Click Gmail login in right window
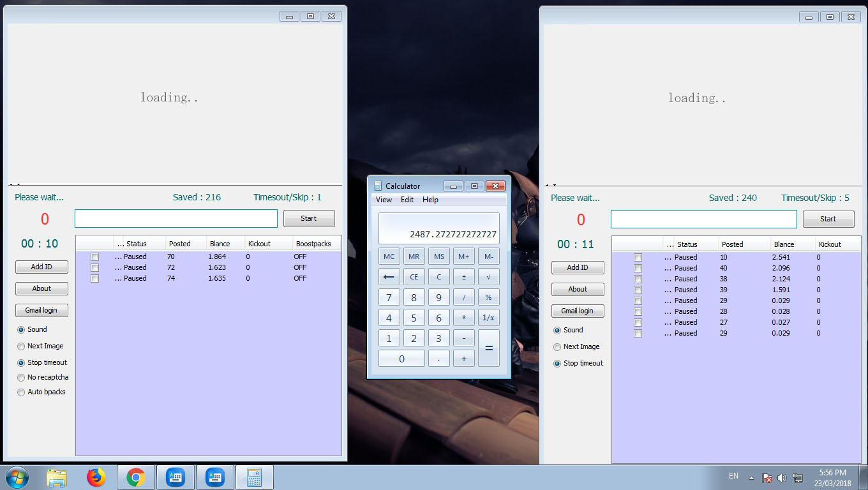The height and width of the screenshot is (490, 868). pyautogui.click(x=578, y=311)
